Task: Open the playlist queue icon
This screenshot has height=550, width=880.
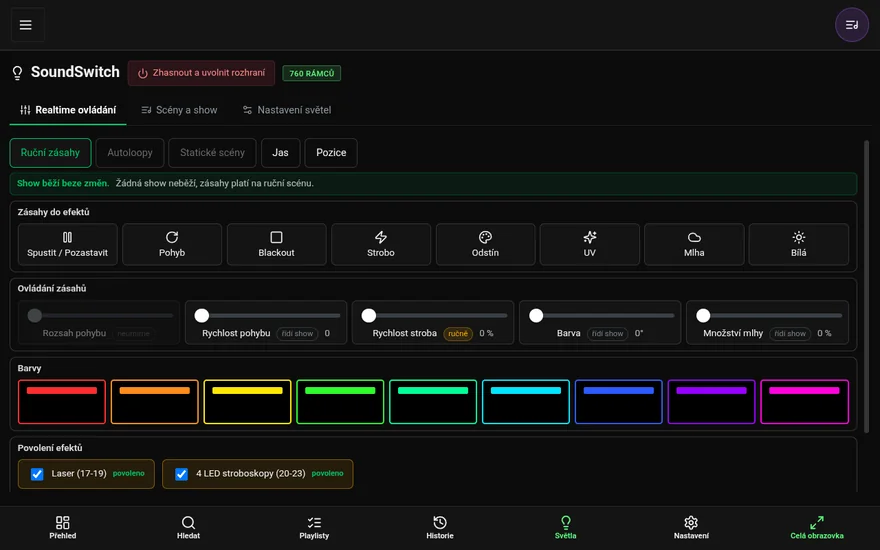Action: click(851, 25)
